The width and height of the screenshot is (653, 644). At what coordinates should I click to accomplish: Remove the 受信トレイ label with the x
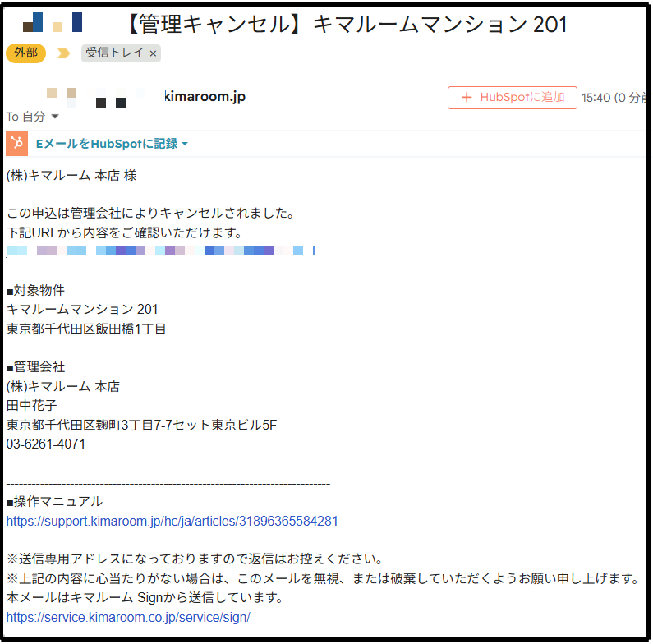(153, 53)
